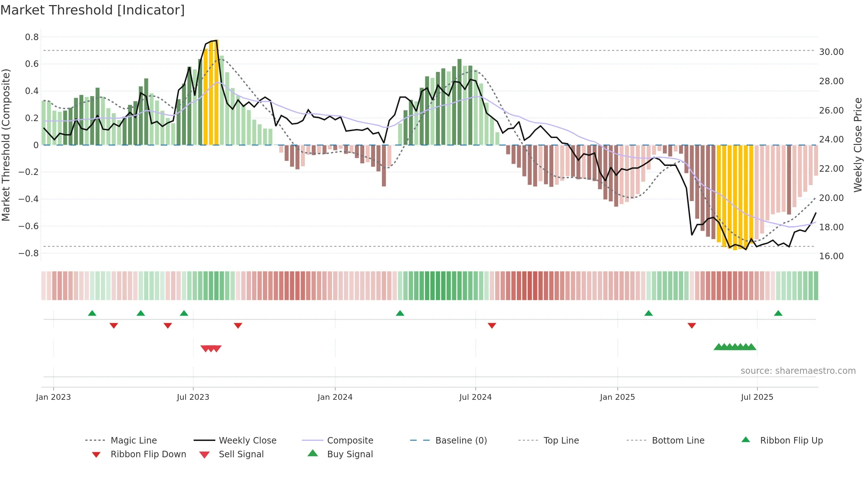
Task: Click the Market Threshold [Indicator] chart title
Action: 93,10
